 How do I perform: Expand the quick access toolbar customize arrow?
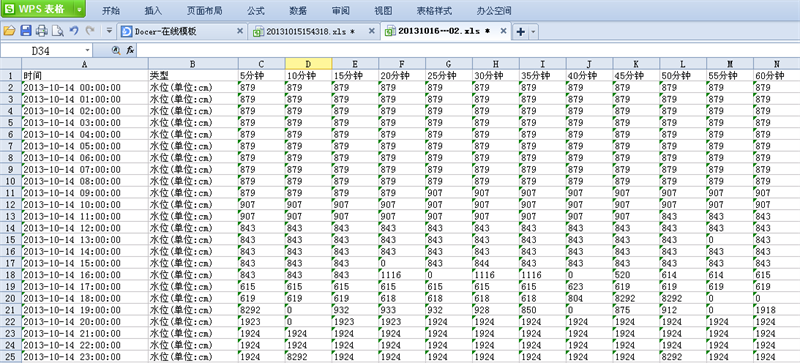pyautogui.click(x=109, y=32)
